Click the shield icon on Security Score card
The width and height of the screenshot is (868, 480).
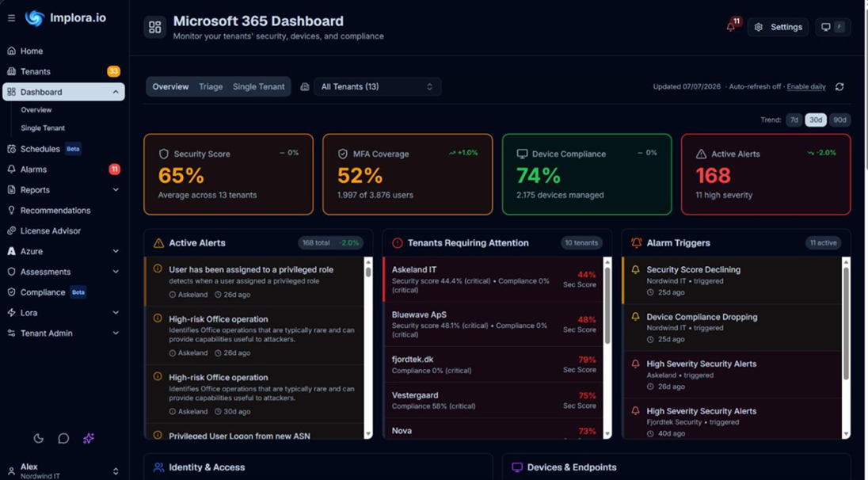pyautogui.click(x=163, y=154)
